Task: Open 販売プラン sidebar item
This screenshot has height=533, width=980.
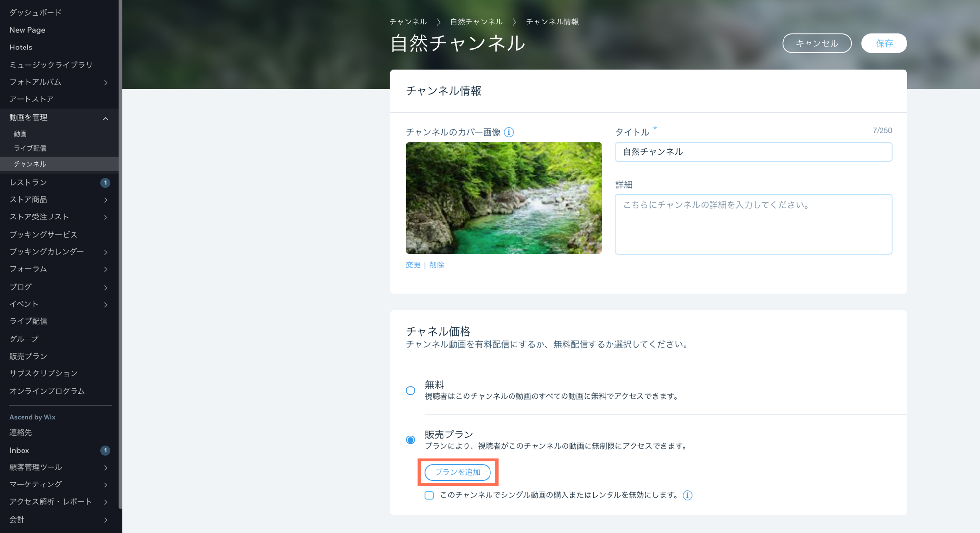Action: click(x=28, y=356)
